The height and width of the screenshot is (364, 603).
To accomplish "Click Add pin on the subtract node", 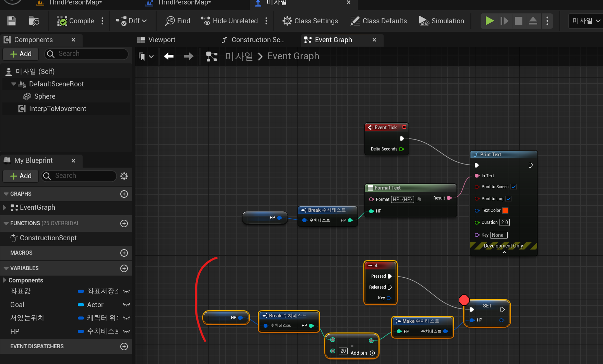I will pyautogui.click(x=363, y=353).
